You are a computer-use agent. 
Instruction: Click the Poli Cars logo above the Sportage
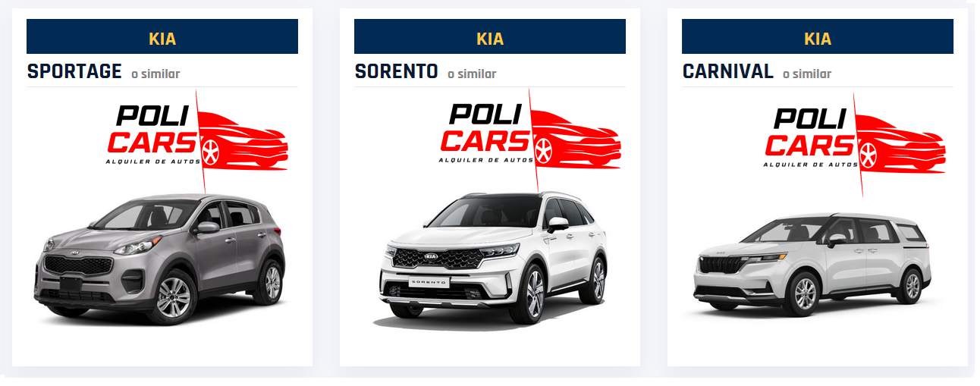click(197, 139)
